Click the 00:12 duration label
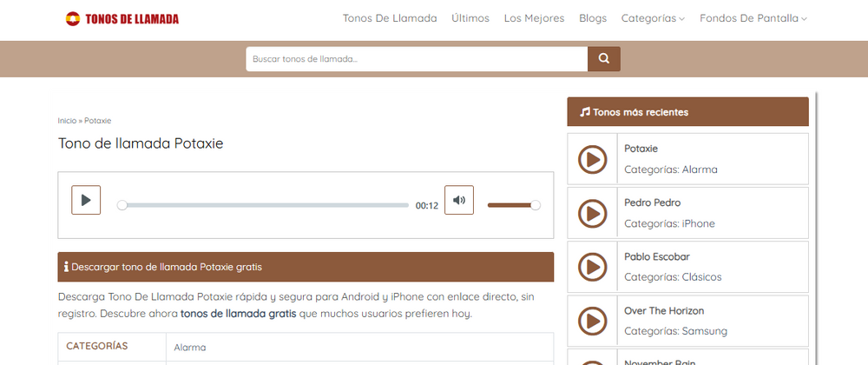The height and width of the screenshot is (365, 868). tap(427, 206)
